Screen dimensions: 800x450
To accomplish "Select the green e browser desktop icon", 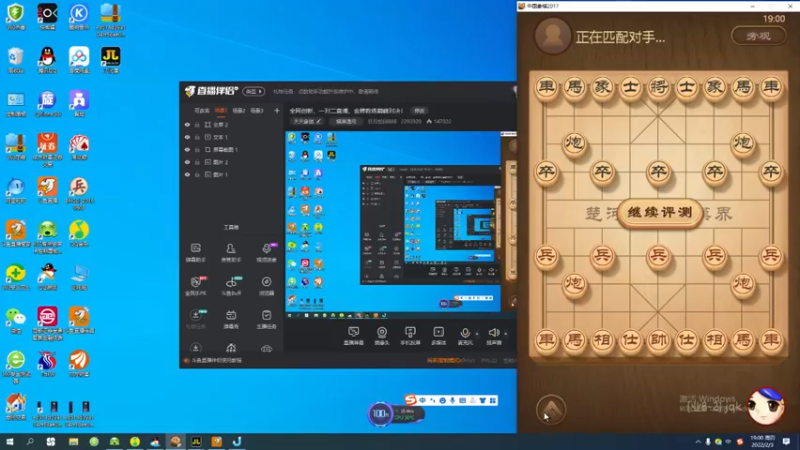I will pyautogui.click(x=16, y=366).
